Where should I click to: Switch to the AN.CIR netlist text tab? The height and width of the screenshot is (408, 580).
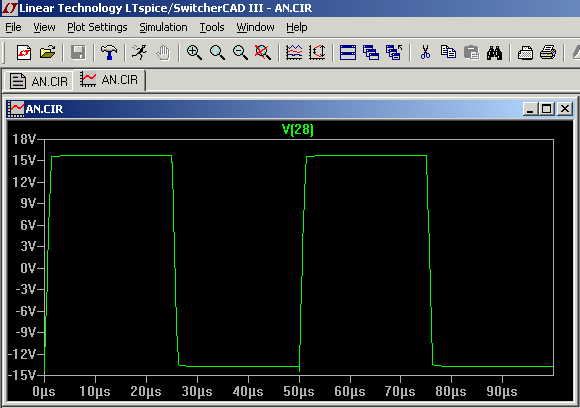tap(39, 81)
